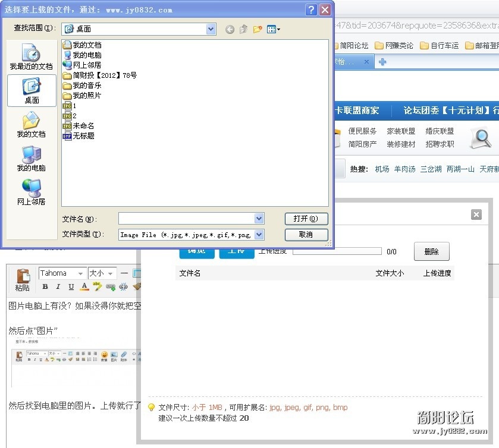Select JPG file named 2
The width and height of the screenshot is (499, 448).
(x=70, y=116)
